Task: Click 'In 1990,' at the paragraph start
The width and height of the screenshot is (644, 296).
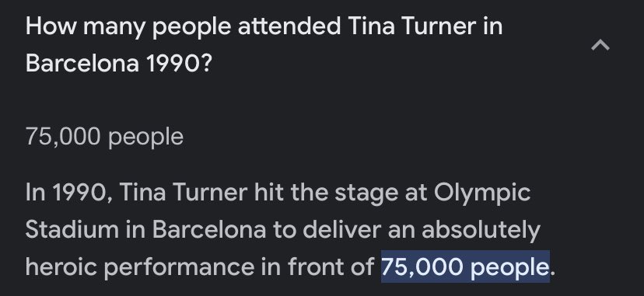Action: tap(68, 193)
